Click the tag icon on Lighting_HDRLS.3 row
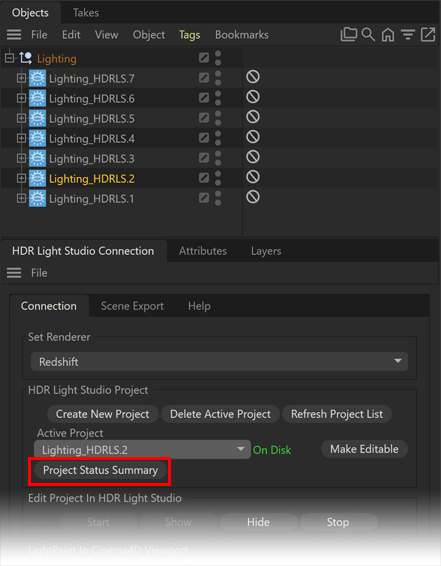Viewport: 441px width, 566px height. [253, 157]
